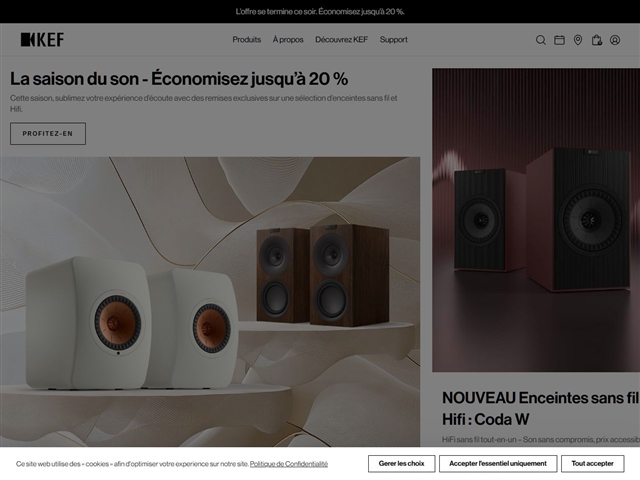This screenshot has width=640, height=480.
Task: Click the calendar icon in header
Action: [559, 40]
